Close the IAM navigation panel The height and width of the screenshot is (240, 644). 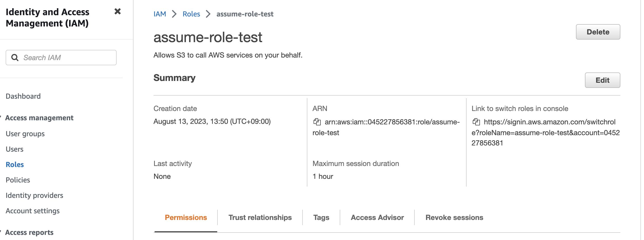(x=117, y=12)
